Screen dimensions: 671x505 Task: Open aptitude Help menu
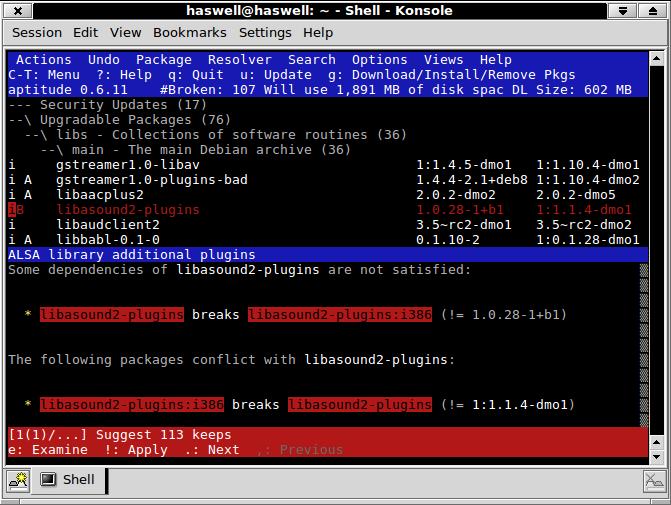coord(496,59)
